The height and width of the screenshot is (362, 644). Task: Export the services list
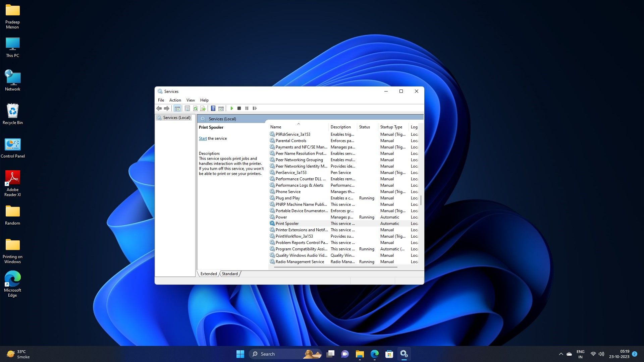tap(203, 108)
